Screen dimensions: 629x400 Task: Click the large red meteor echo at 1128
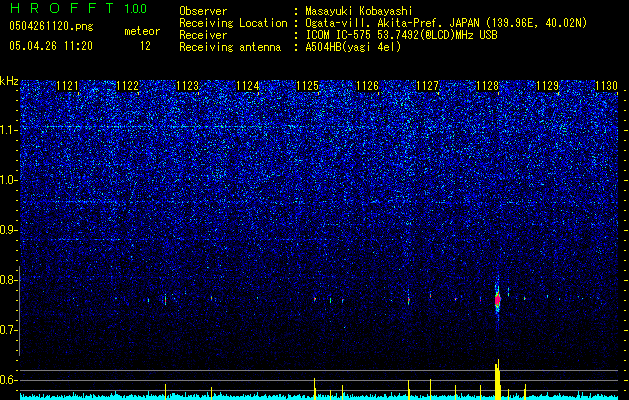(x=497, y=300)
